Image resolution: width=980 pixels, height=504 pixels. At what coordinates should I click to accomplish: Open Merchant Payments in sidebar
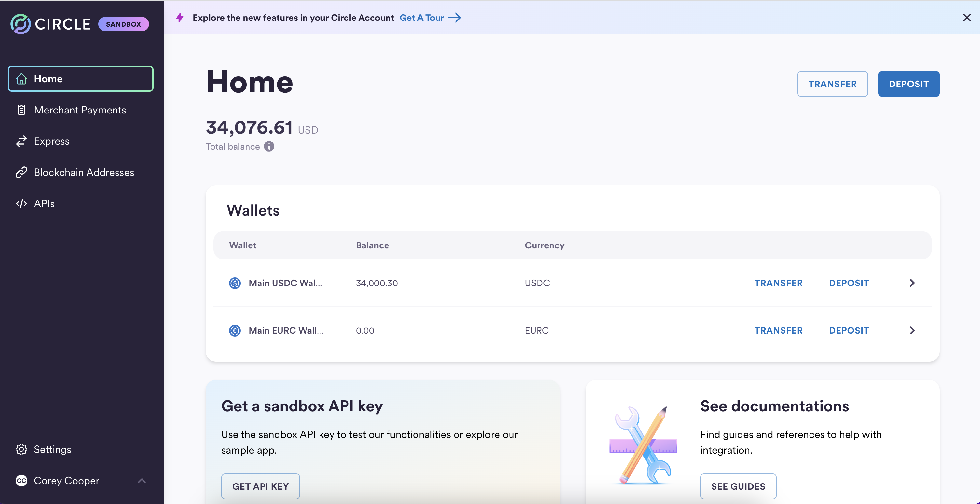81,110
